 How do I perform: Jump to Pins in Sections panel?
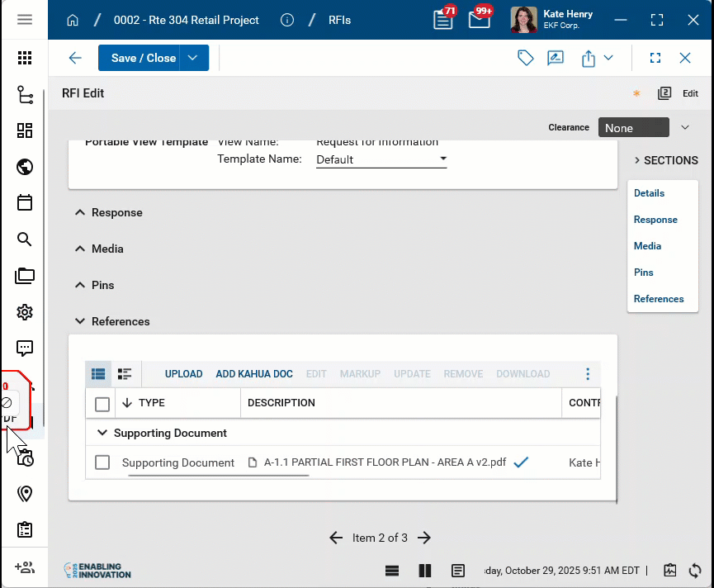[643, 273]
